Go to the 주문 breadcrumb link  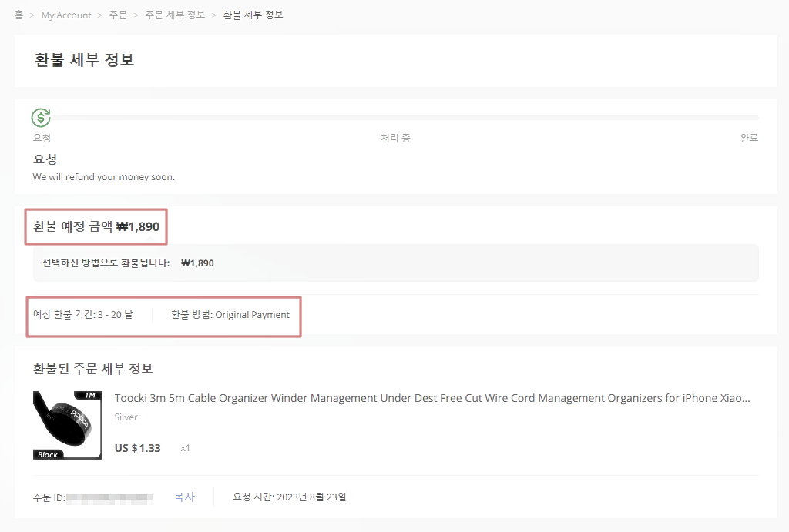pos(119,15)
